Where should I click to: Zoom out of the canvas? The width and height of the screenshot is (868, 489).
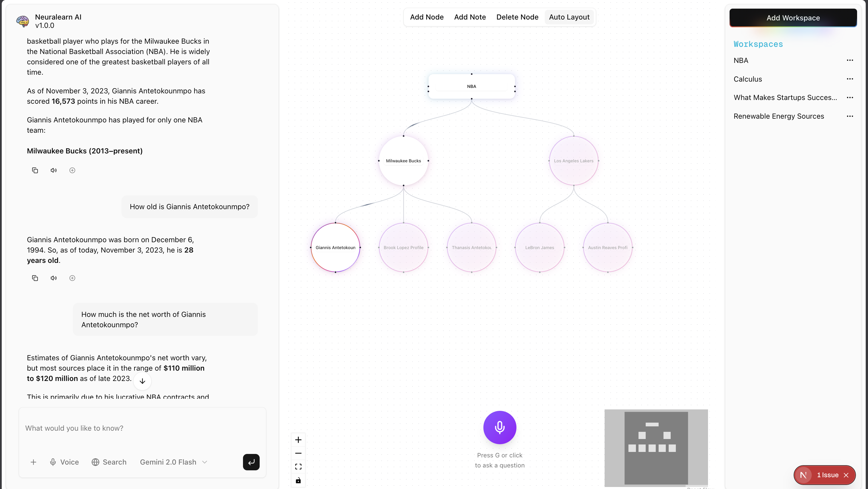(x=298, y=453)
